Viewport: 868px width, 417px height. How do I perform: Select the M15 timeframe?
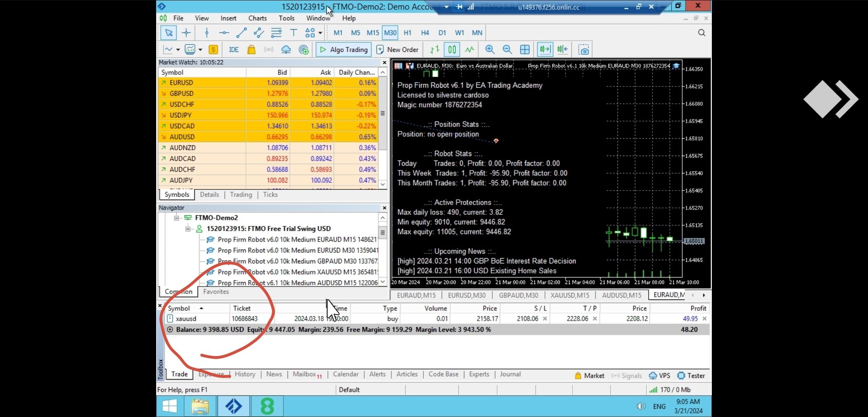click(373, 33)
